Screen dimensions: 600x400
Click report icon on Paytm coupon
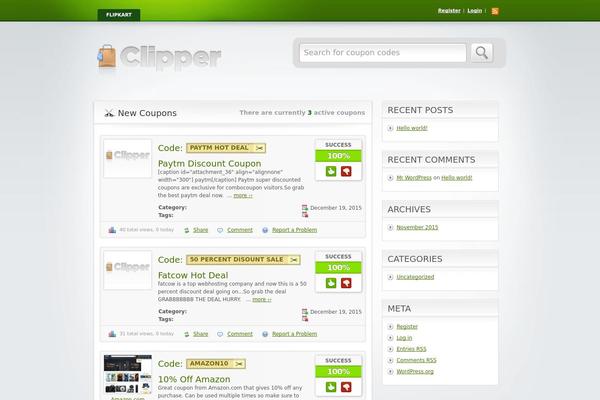coord(265,230)
